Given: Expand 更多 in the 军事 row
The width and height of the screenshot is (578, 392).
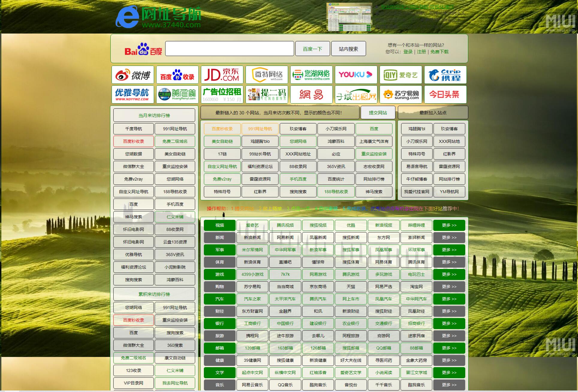Looking at the screenshot, I should point(449,250).
